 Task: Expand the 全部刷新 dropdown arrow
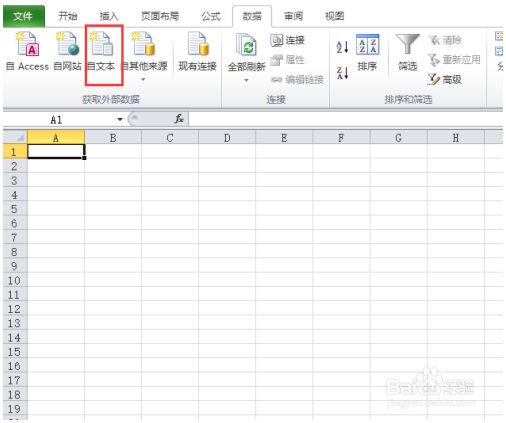coord(246,80)
